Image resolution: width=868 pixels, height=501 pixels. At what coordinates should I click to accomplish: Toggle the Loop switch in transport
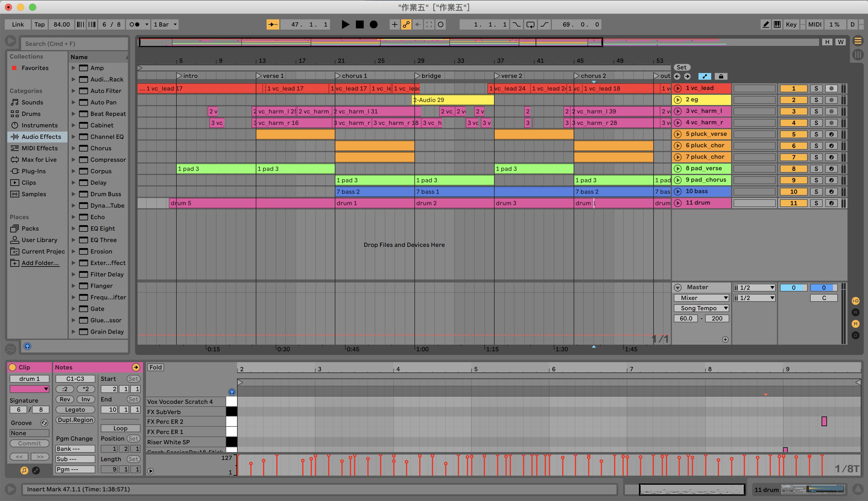click(x=530, y=24)
